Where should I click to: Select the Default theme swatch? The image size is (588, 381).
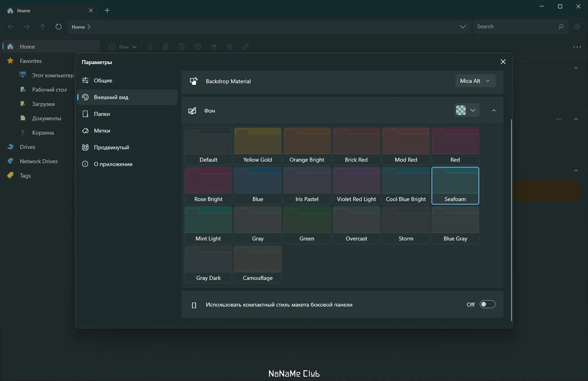tap(208, 146)
